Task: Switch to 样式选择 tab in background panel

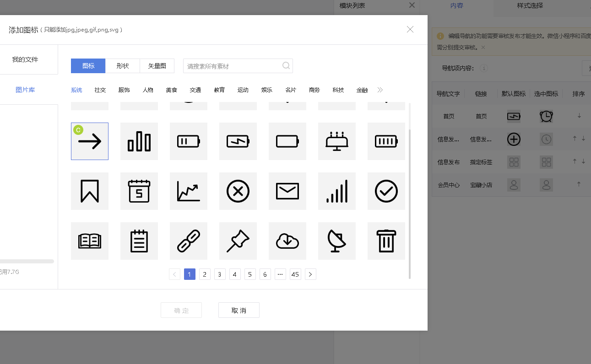Action: pyautogui.click(x=530, y=6)
